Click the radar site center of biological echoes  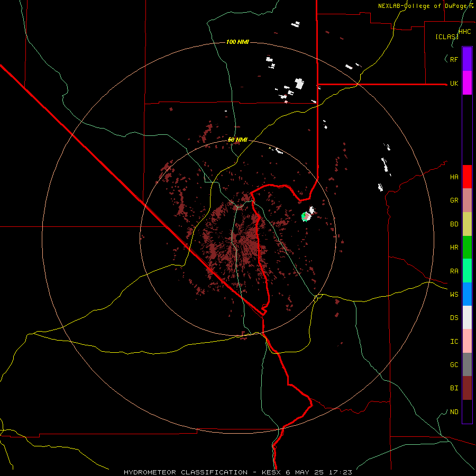[237, 237]
